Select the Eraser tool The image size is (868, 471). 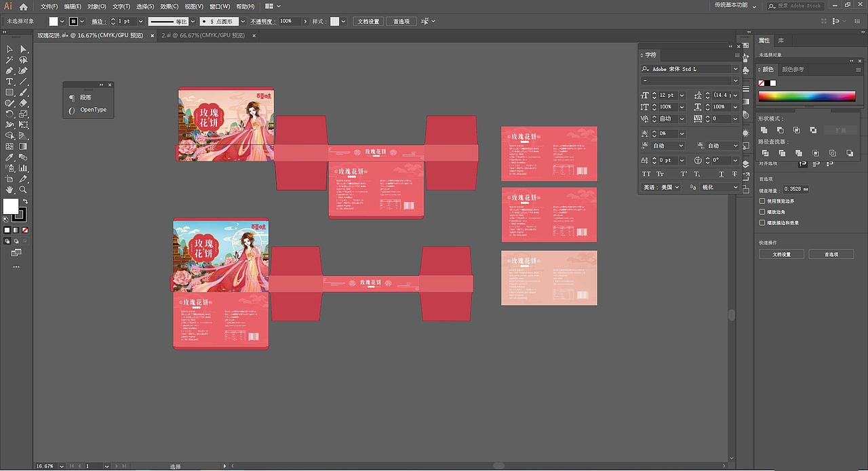pos(23,103)
